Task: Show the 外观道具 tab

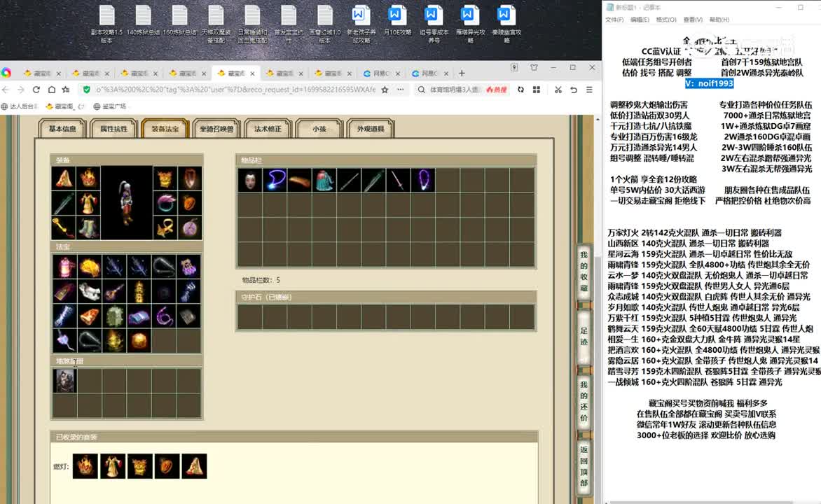Action: tap(370, 129)
